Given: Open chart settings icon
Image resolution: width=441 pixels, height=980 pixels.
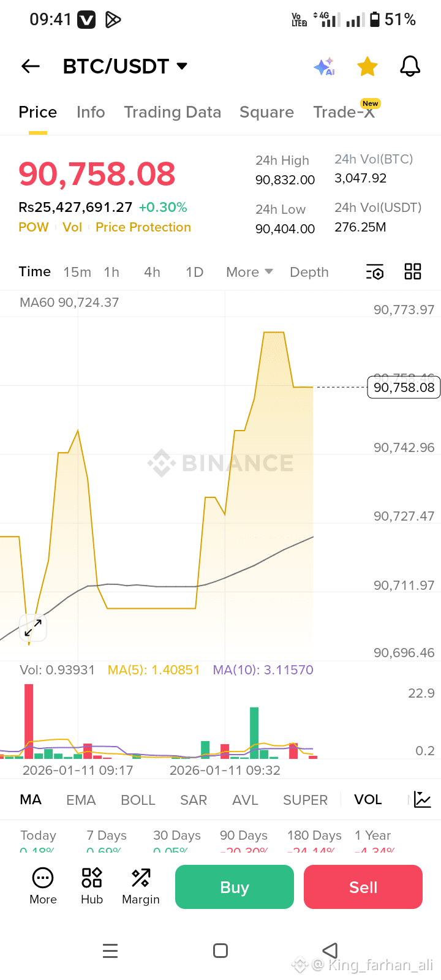Looking at the screenshot, I should pos(375,272).
